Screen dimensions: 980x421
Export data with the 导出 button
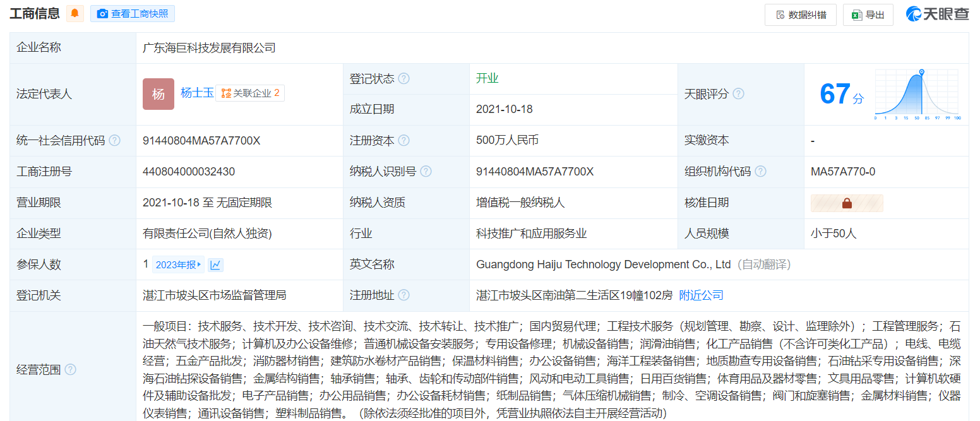(868, 15)
